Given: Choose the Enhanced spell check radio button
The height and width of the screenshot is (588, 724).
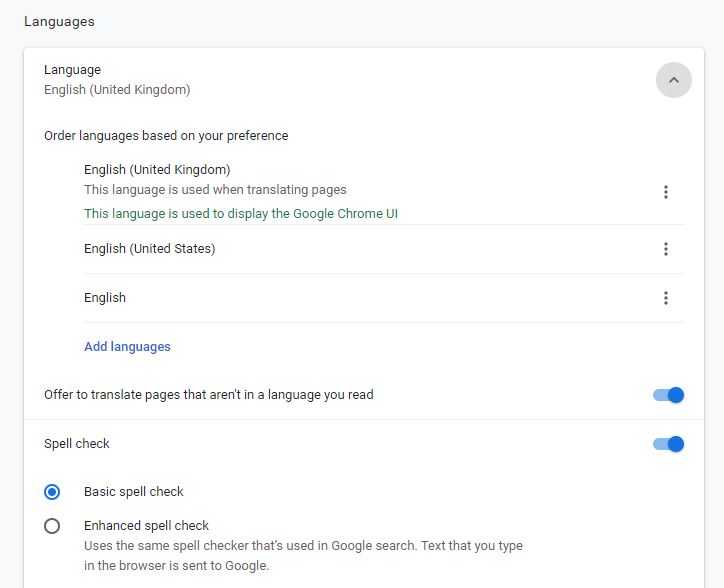Looking at the screenshot, I should [x=52, y=526].
